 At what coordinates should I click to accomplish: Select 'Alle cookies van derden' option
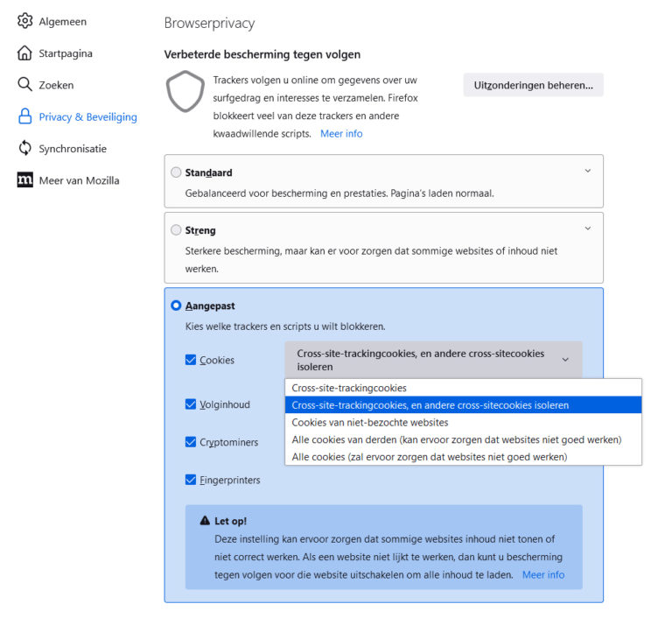click(456, 439)
